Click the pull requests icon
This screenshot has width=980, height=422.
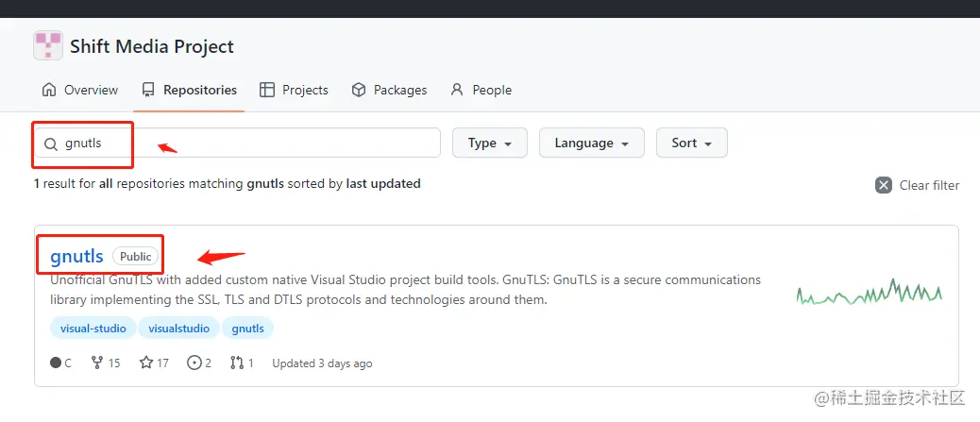click(x=236, y=363)
